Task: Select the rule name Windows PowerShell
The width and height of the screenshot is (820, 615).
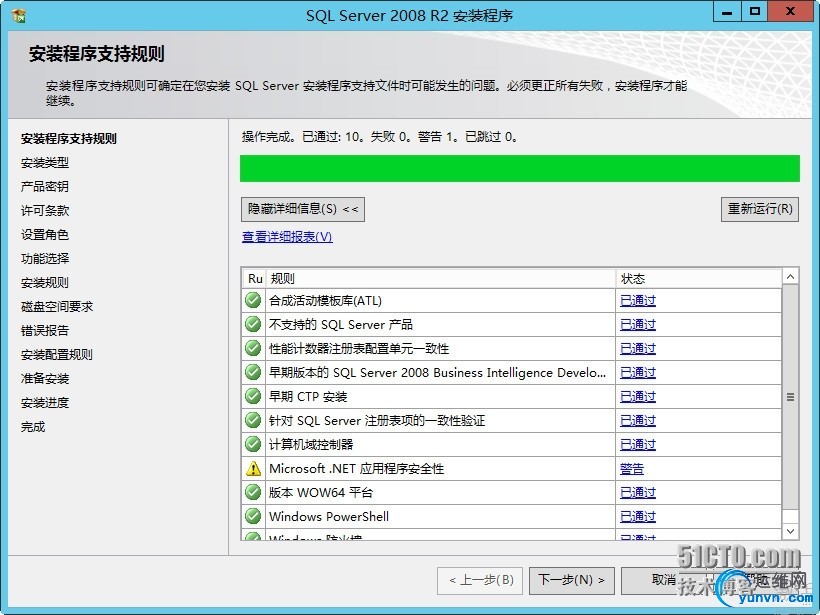Action: [x=329, y=517]
